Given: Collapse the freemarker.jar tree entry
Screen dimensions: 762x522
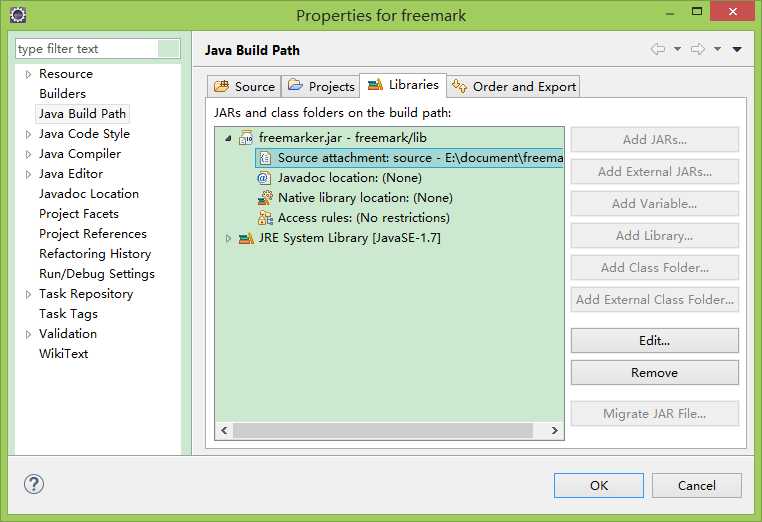Looking at the screenshot, I should pos(228,139).
